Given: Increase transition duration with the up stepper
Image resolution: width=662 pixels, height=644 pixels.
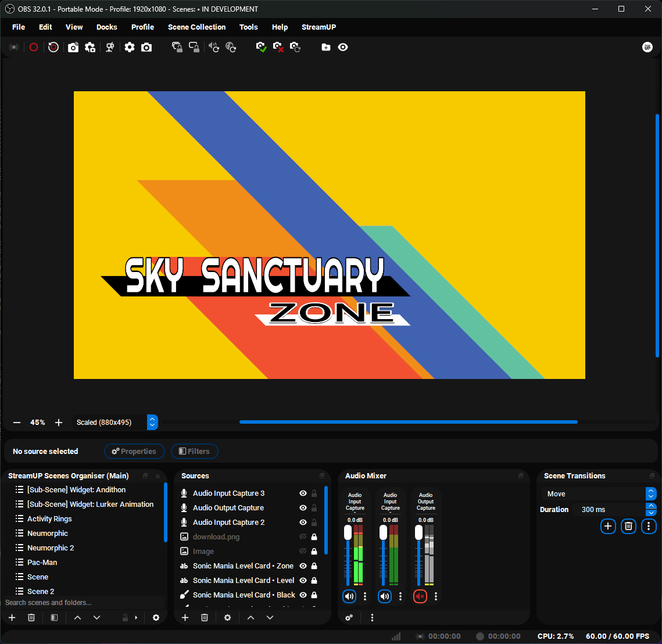Looking at the screenshot, I should coord(650,506).
